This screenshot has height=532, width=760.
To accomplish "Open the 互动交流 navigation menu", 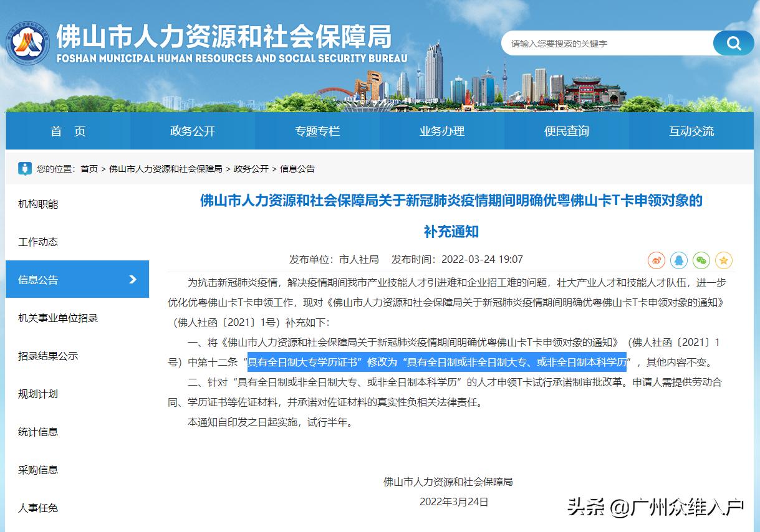I will 690,131.
